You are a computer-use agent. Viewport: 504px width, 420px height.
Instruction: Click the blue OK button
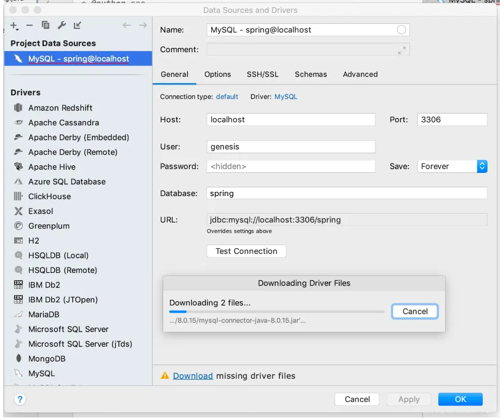coord(460,399)
